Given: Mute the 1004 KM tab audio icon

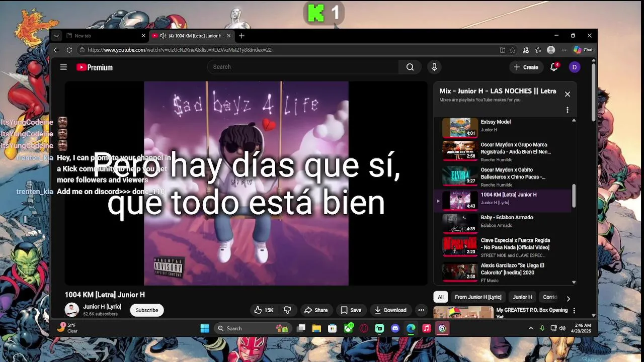Looking at the screenshot, I should click(x=163, y=36).
